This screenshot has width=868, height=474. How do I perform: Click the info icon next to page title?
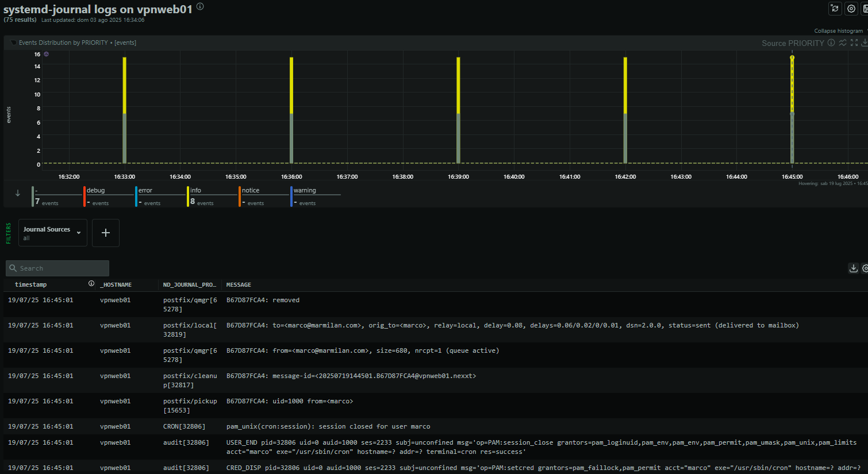point(200,6)
